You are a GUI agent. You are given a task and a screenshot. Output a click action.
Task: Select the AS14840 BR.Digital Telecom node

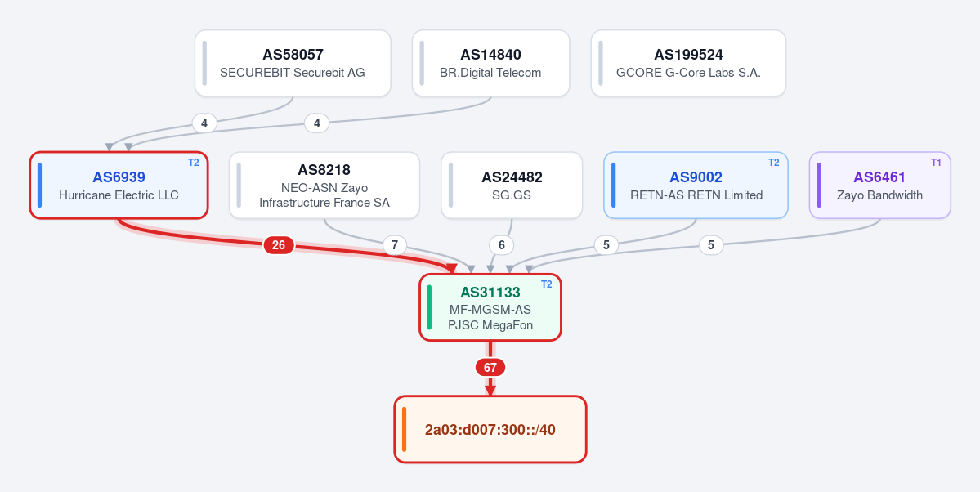coord(490,63)
